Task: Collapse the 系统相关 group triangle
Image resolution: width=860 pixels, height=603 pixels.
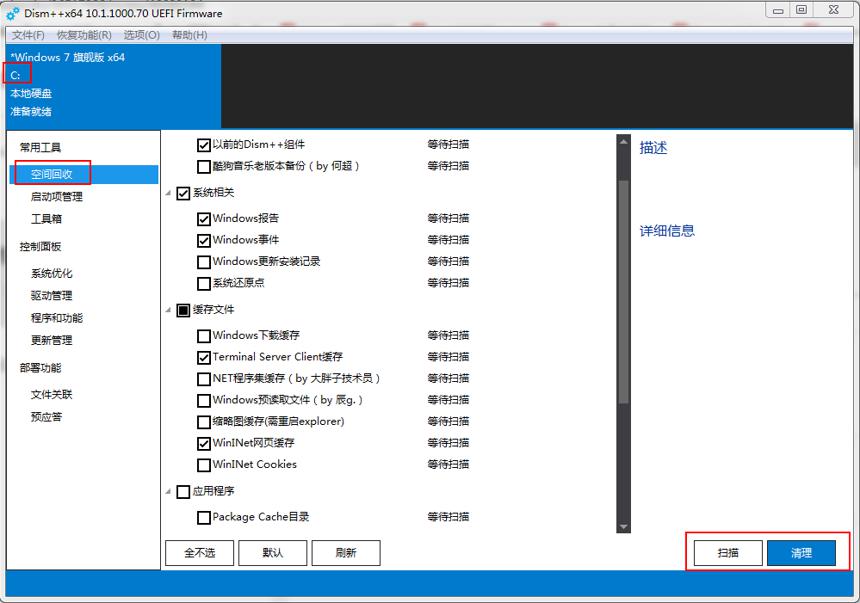Action: point(168,193)
